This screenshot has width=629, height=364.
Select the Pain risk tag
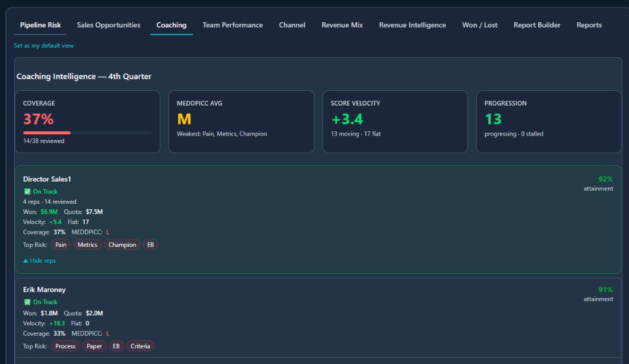point(61,244)
